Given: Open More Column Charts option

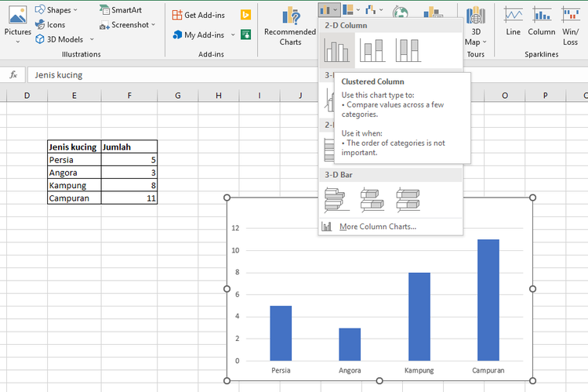Looking at the screenshot, I should (x=377, y=227).
